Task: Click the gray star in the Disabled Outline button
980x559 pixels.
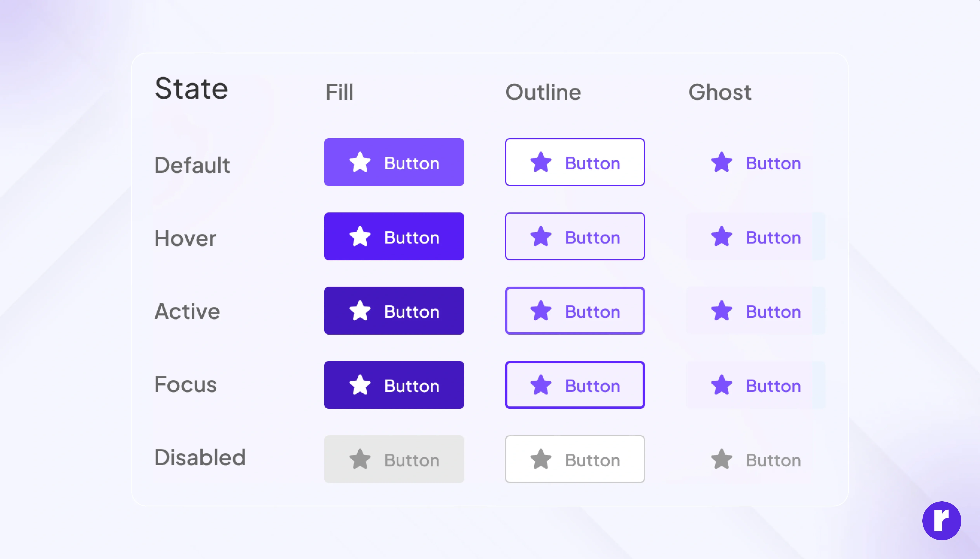Action: [x=540, y=459]
